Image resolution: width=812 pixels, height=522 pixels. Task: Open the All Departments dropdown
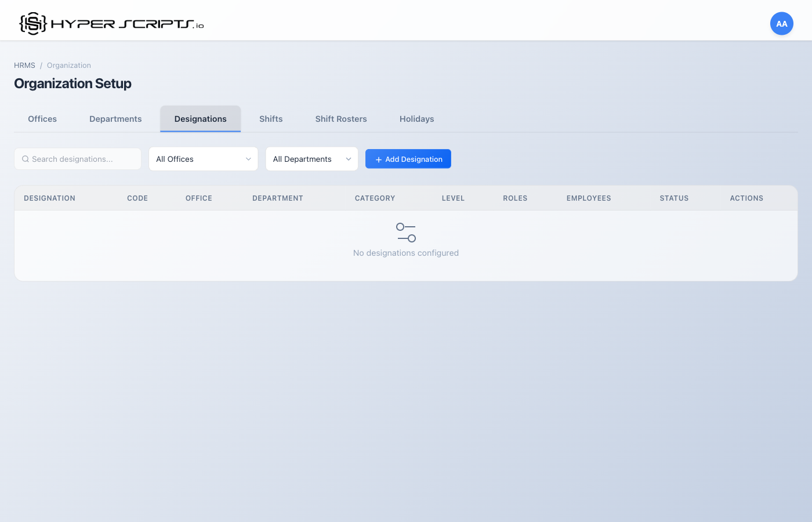pyautogui.click(x=311, y=158)
